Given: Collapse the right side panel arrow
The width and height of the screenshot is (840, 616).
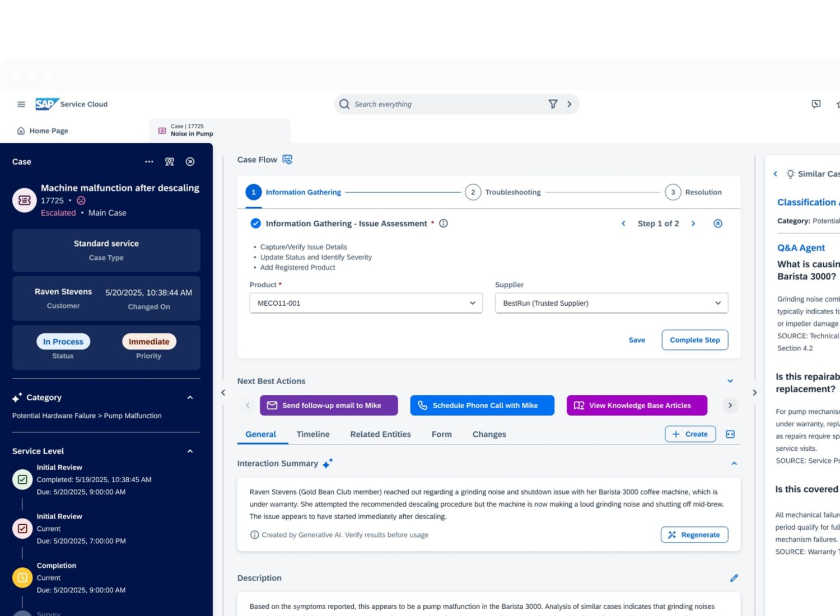Looking at the screenshot, I should tap(754, 393).
